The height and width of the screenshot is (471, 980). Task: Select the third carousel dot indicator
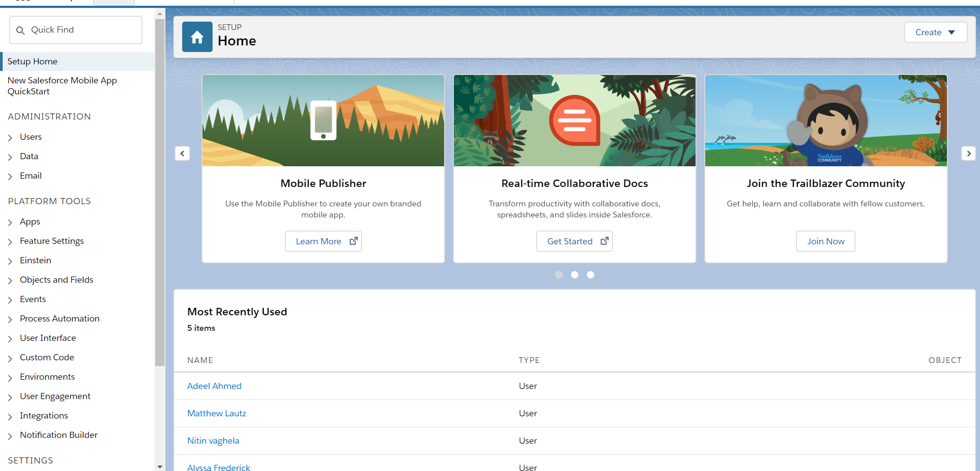tap(591, 275)
